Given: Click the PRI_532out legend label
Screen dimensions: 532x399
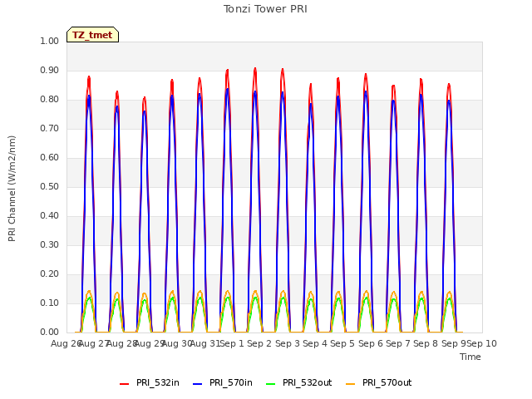Looking at the screenshot, I should pos(308,382).
